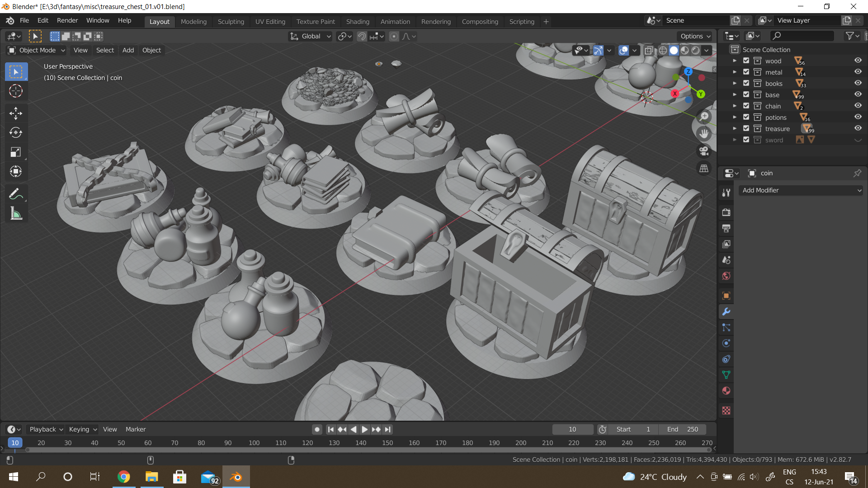The width and height of the screenshot is (868, 488).
Task: Uncheck the potions collection checkbox
Action: click(x=746, y=117)
